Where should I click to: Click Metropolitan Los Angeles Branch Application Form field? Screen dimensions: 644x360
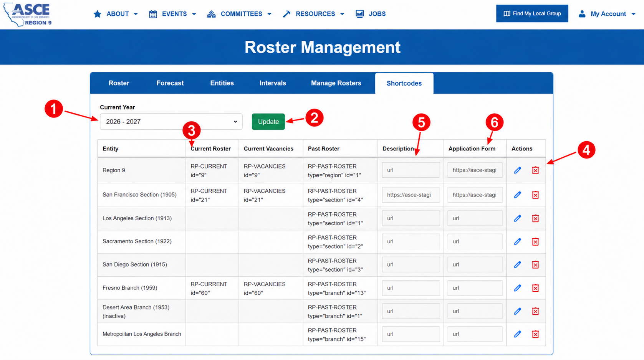pos(475,334)
